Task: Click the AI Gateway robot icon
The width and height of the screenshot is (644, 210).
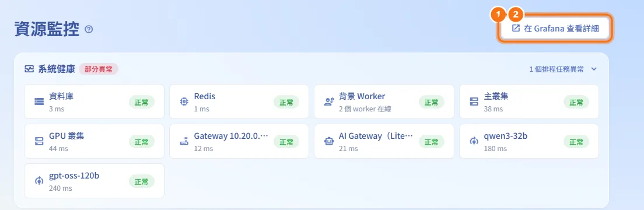Action: click(x=329, y=141)
